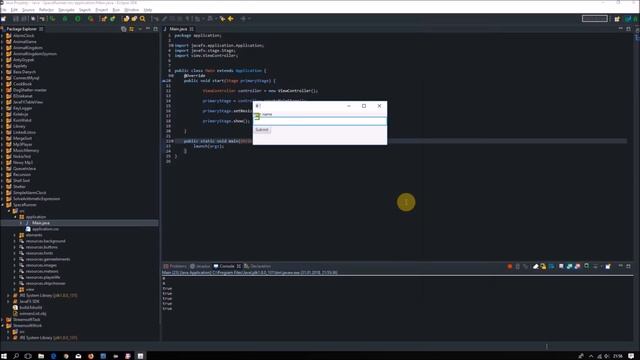Toggle Scroll Lock icon in Console

pyautogui.click(x=543, y=267)
